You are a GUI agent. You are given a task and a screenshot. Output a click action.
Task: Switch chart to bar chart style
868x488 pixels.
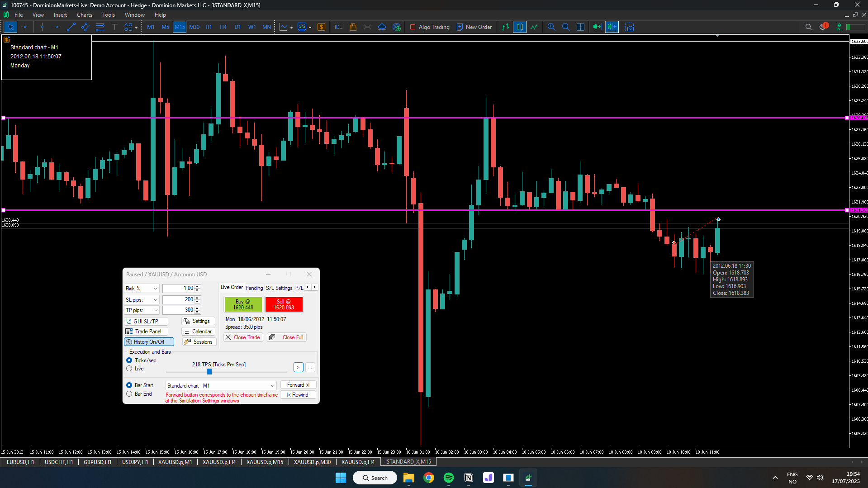(x=505, y=27)
